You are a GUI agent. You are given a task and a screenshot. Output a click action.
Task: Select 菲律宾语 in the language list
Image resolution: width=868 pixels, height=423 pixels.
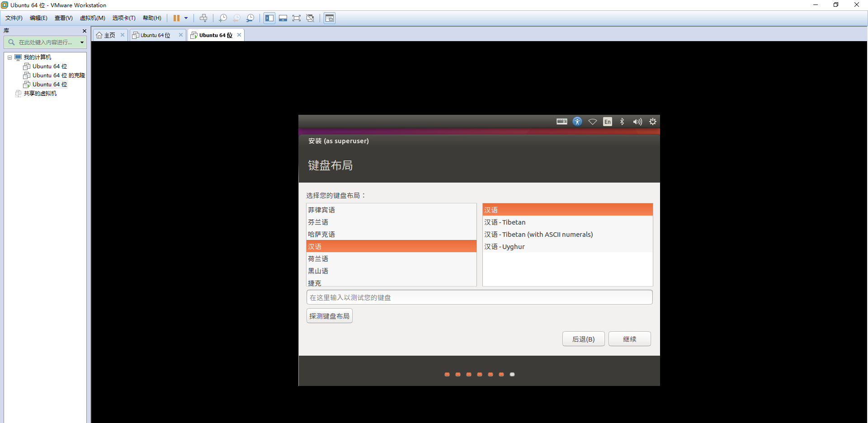pos(392,210)
